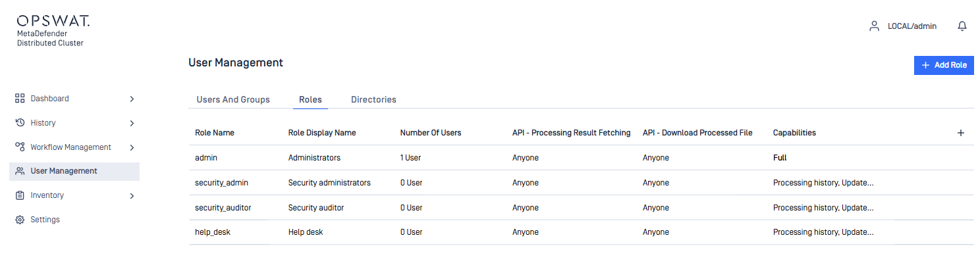
Task: Click the Workflow Management cube icon
Action: tap(20, 147)
